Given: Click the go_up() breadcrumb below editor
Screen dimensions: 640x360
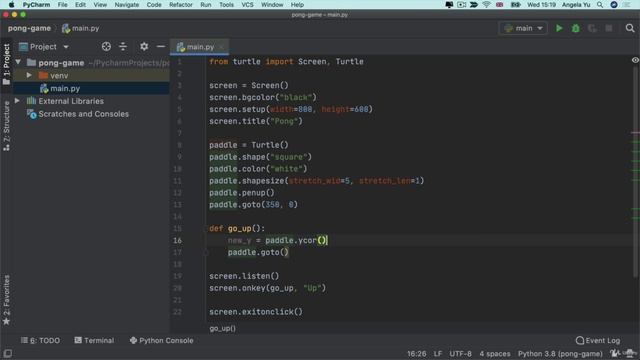Looking at the screenshot, I should (222, 328).
